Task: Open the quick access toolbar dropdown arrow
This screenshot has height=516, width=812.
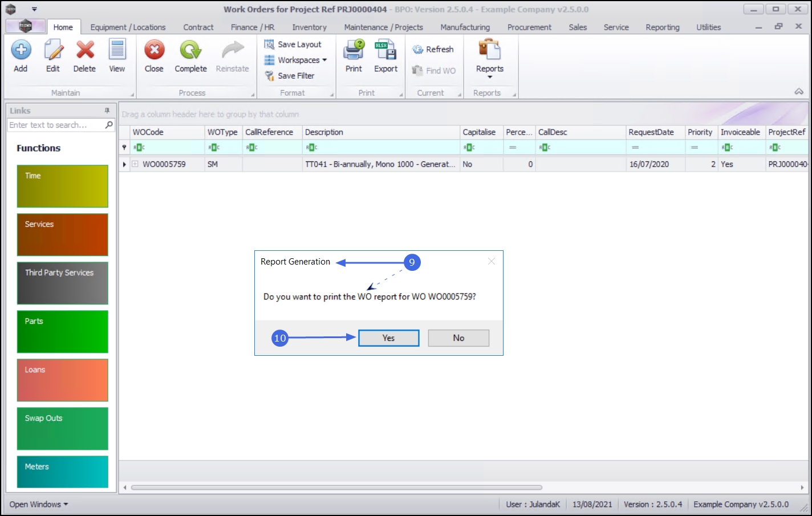Action: pyautogui.click(x=34, y=10)
